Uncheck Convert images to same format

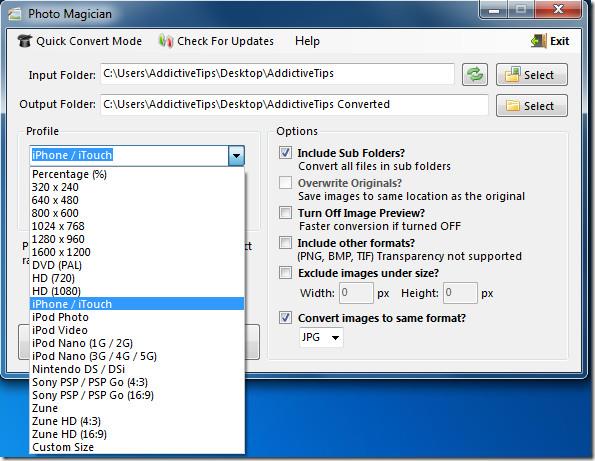click(x=285, y=317)
